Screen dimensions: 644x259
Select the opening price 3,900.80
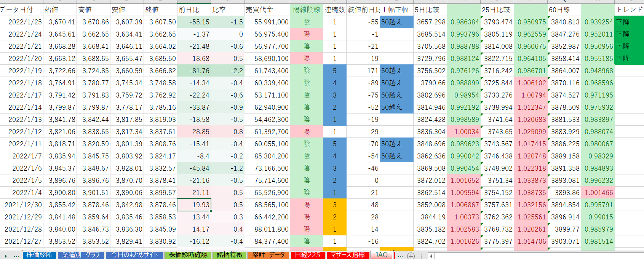pyautogui.click(x=60, y=193)
